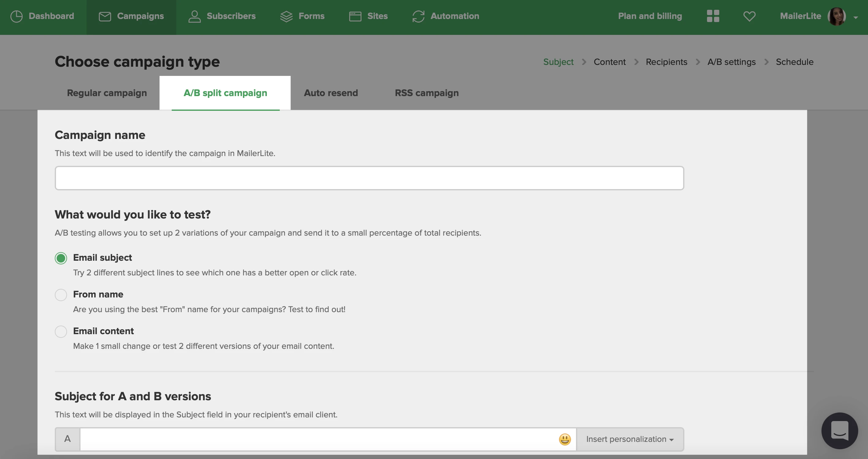Screen dimensions: 868x459
Task: Click the heart icon in header
Action: 749,16
